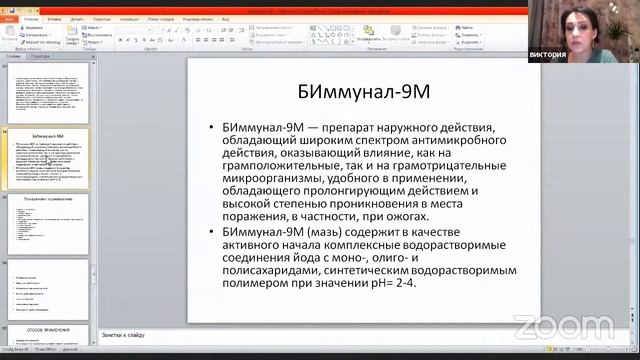Toggle underline formatting

136,40
